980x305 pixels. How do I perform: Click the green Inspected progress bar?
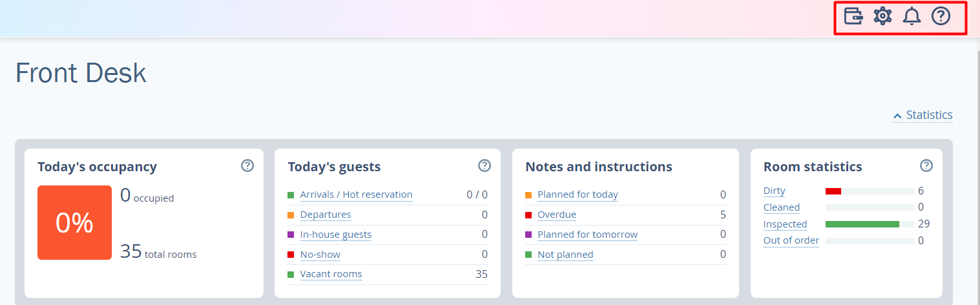coord(862,224)
